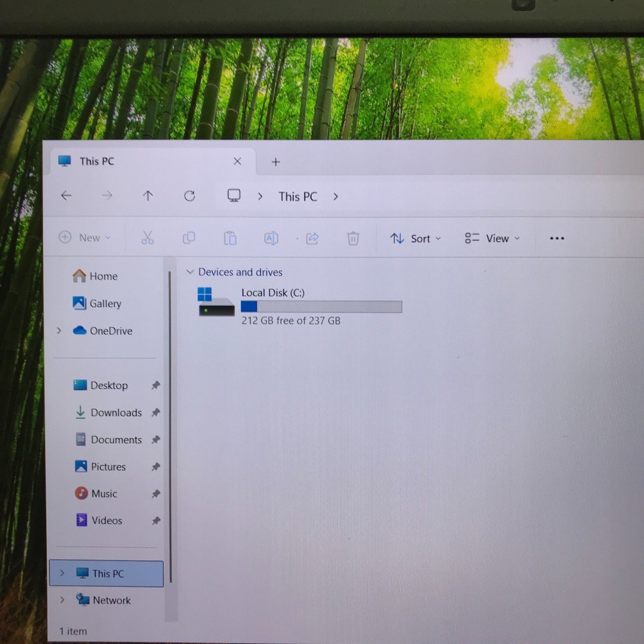The width and height of the screenshot is (644, 644).
Task: Select the This PC tab
Action: [x=153, y=161]
